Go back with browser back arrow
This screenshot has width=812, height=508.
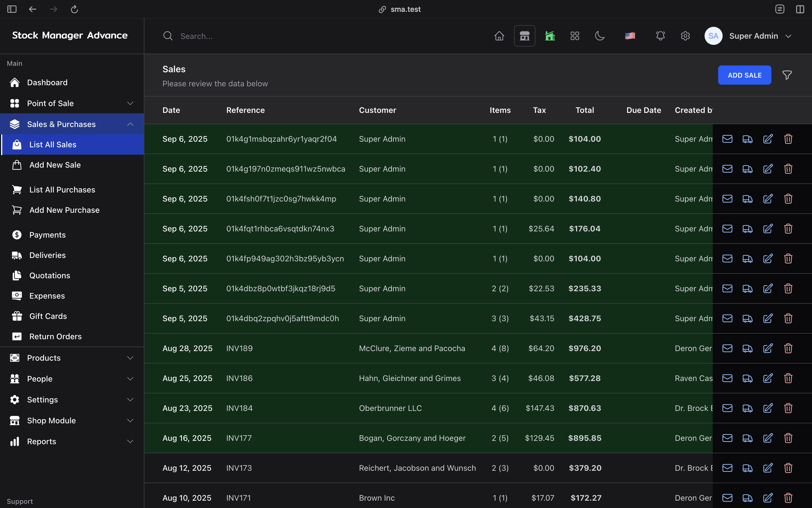(x=32, y=9)
